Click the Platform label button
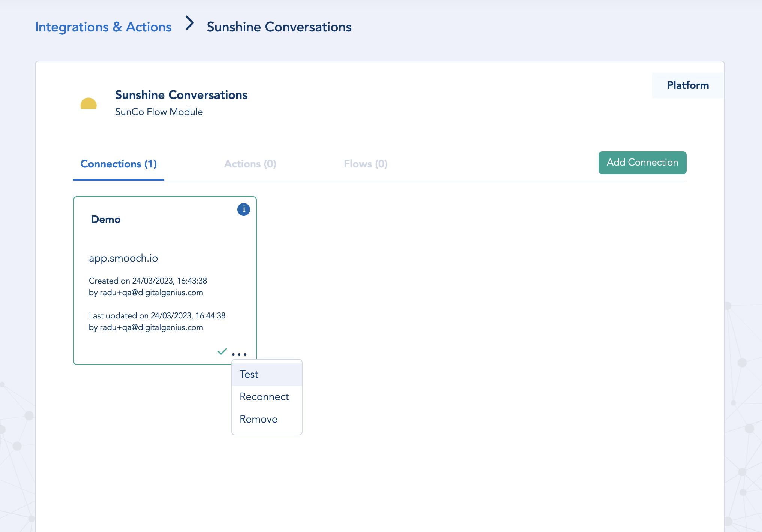Image resolution: width=762 pixels, height=532 pixels. coord(688,85)
